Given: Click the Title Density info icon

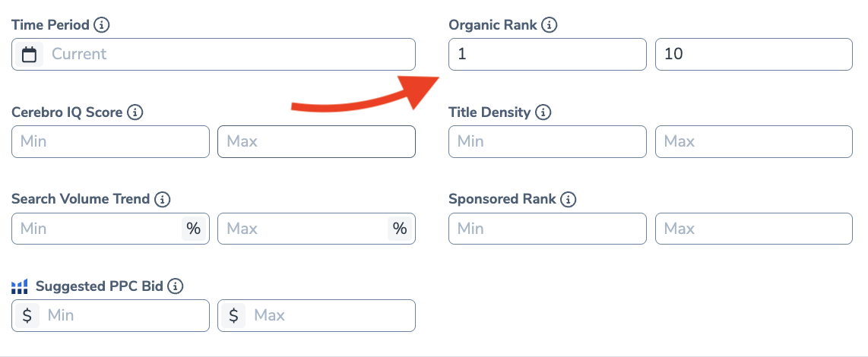Looking at the screenshot, I should (x=543, y=112).
